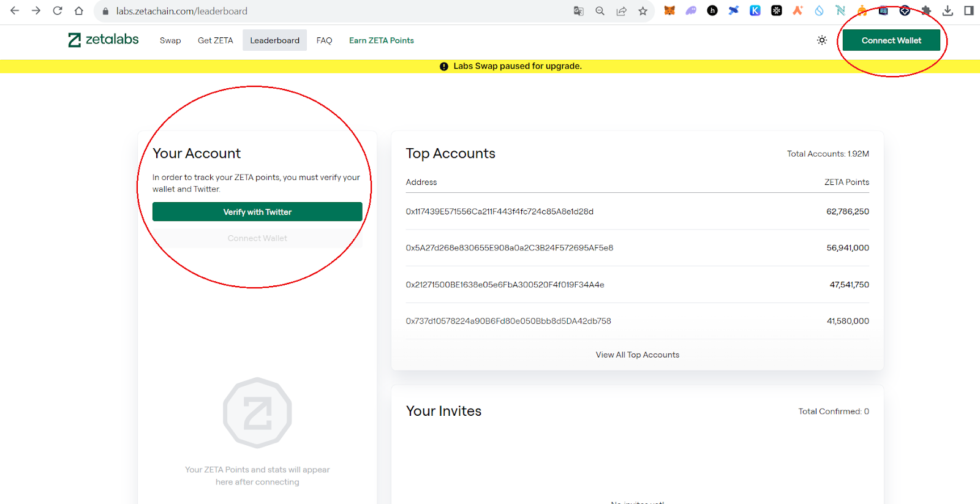
Task: Go back to the previous page
Action: [x=15, y=11]
